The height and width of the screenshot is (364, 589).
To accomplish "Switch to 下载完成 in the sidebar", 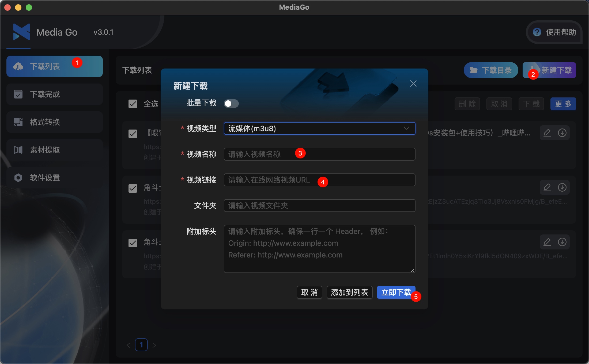I will 55,94.
